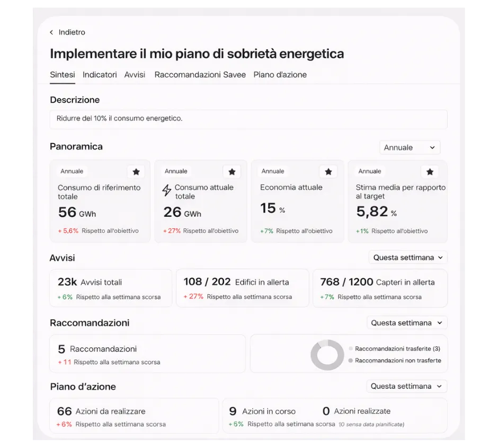Screen dimensions: 498x448
Task: Click the back chevron next to Indietro
Action: pyautogui.click(x=51, y=32)
